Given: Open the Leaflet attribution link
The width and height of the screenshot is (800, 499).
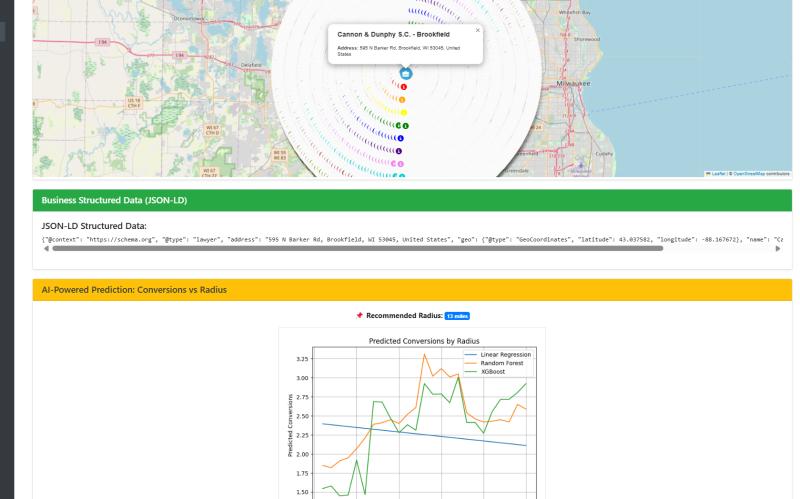Looking at the screenshot, I should point(718,174).
